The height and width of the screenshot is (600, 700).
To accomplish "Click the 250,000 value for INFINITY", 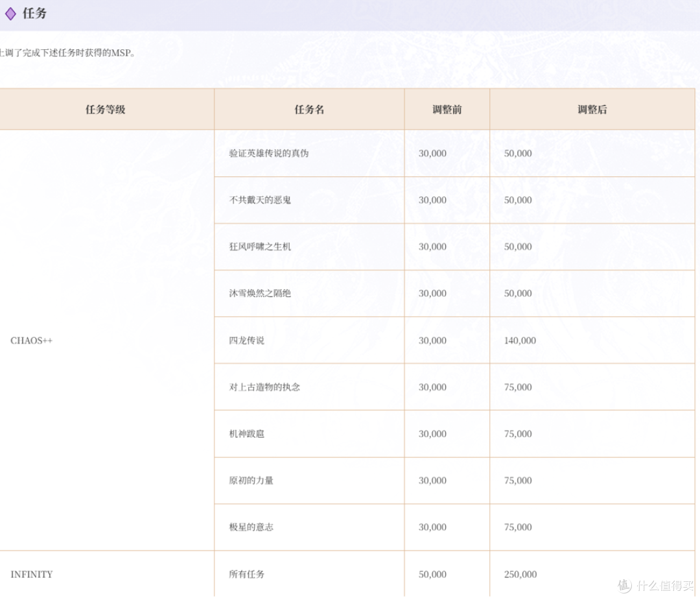I will 520,574.
